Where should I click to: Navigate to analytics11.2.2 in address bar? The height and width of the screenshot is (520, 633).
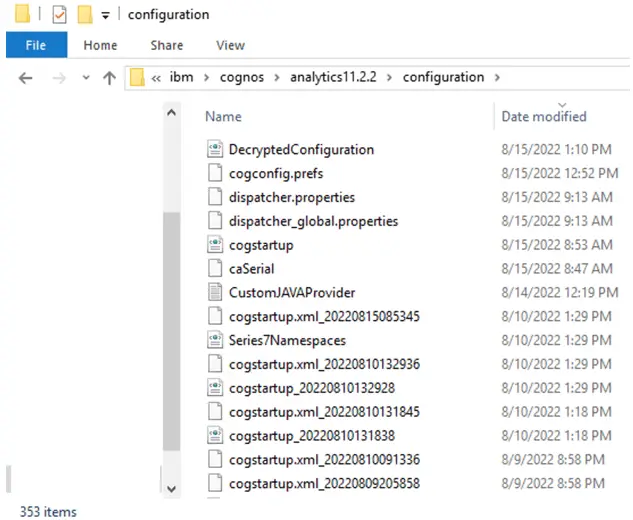click(x=333, y=77)
